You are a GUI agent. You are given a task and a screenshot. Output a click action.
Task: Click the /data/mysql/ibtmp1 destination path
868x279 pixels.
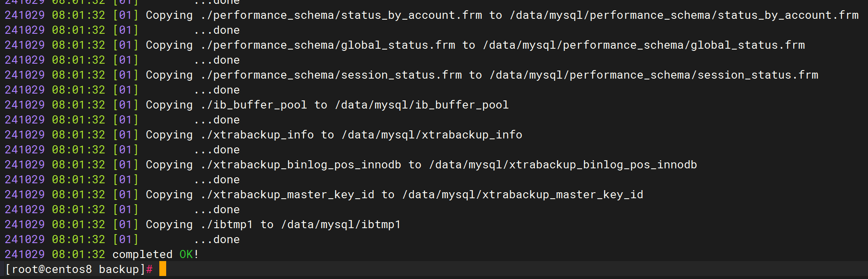[341, 224]
